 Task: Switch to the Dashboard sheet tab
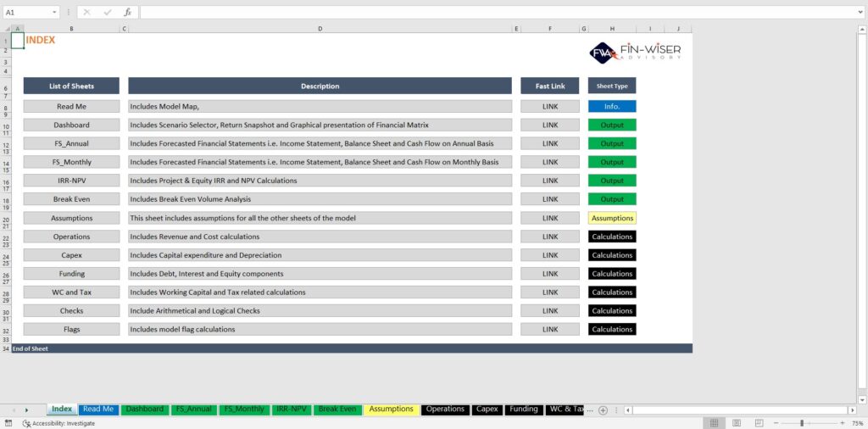coord(144,409)
